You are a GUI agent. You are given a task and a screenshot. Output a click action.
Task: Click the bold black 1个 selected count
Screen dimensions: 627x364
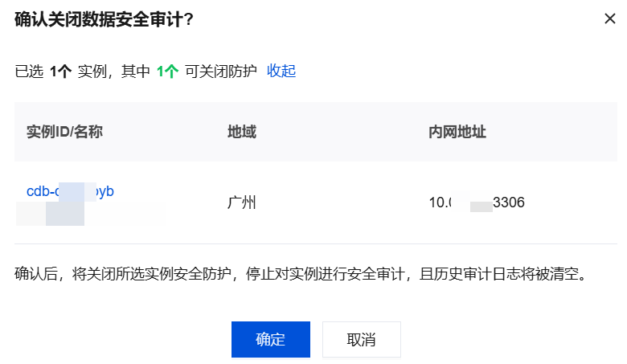(60, 72)
